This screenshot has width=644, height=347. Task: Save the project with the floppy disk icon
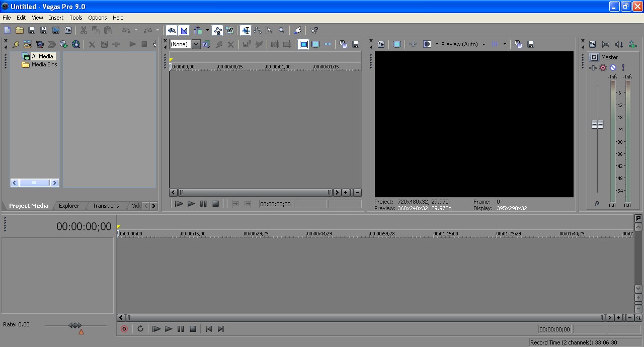(32, 31)
